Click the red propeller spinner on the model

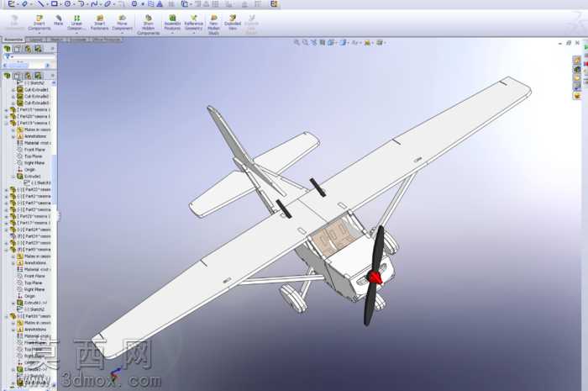(375, 277)
